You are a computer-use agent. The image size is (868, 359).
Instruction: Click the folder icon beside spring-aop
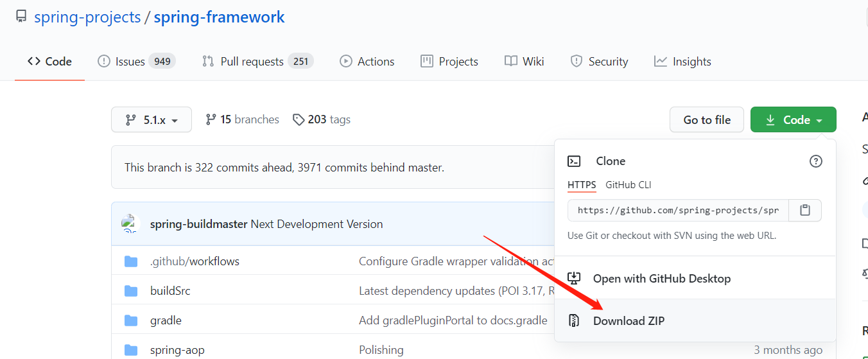(131, 350)
